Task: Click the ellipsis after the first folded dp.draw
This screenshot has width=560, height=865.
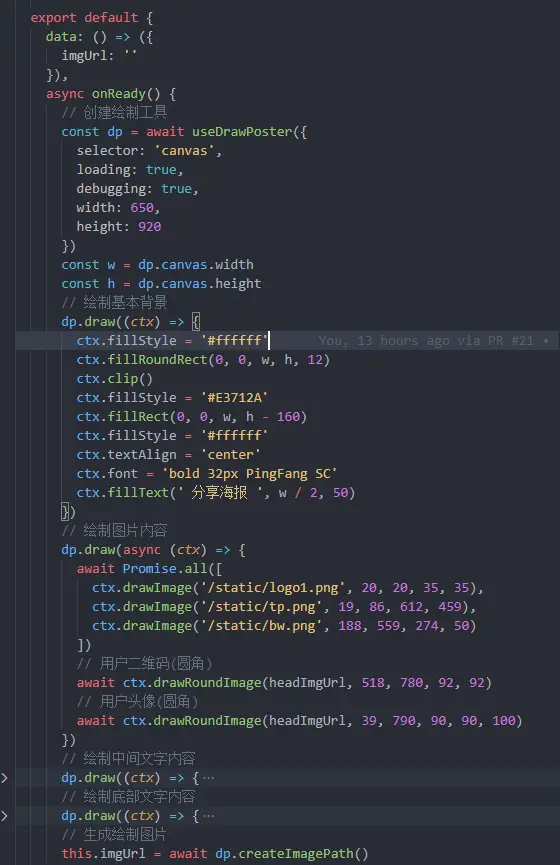Action: click(208, 778)
